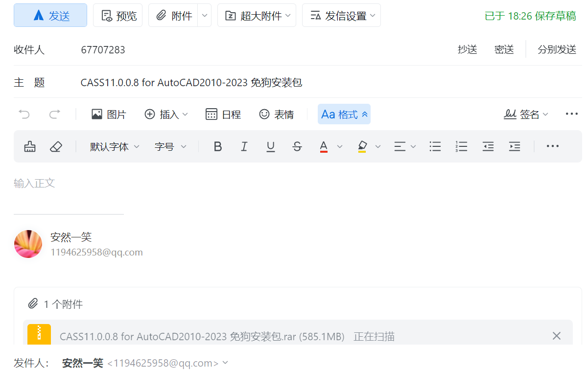Image resolution: width=588 pixels, height=372 pixels.
Task: Click the redo arrow icon
Action: pos(55,114)
